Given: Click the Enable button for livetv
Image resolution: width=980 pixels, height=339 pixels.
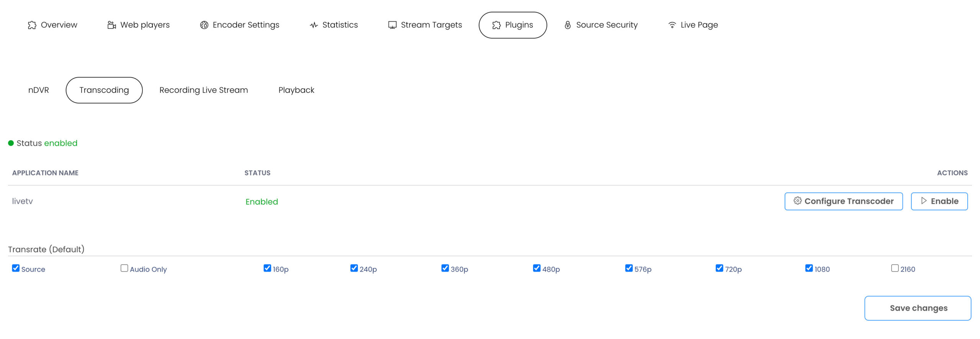Looking at the screenshot, I should coord(939,201).
